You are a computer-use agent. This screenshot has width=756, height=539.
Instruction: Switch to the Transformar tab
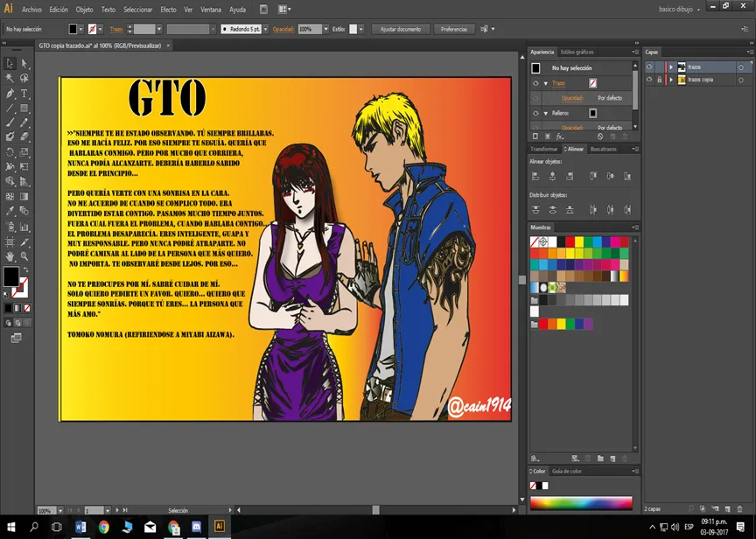[544, 149]
